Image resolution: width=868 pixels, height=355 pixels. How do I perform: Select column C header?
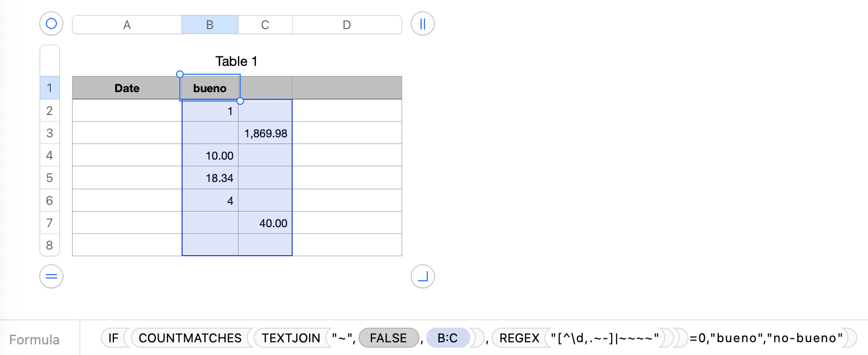click(x=265, y=25)
